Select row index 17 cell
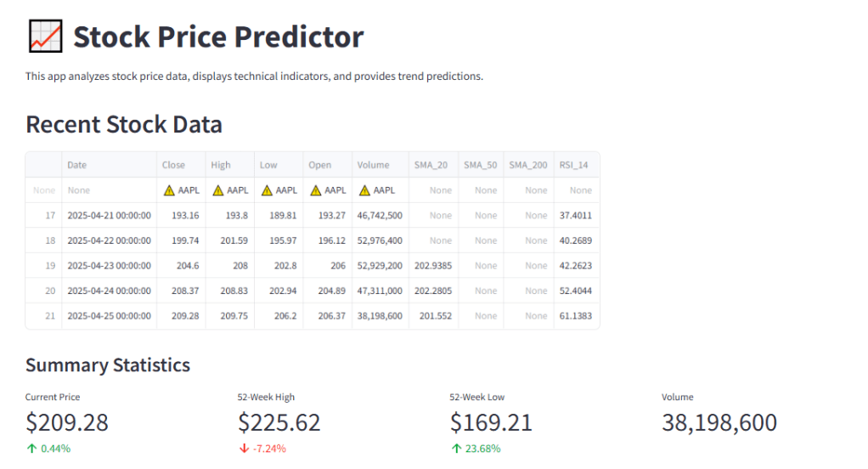868x469 pixels. click(49, 216)
